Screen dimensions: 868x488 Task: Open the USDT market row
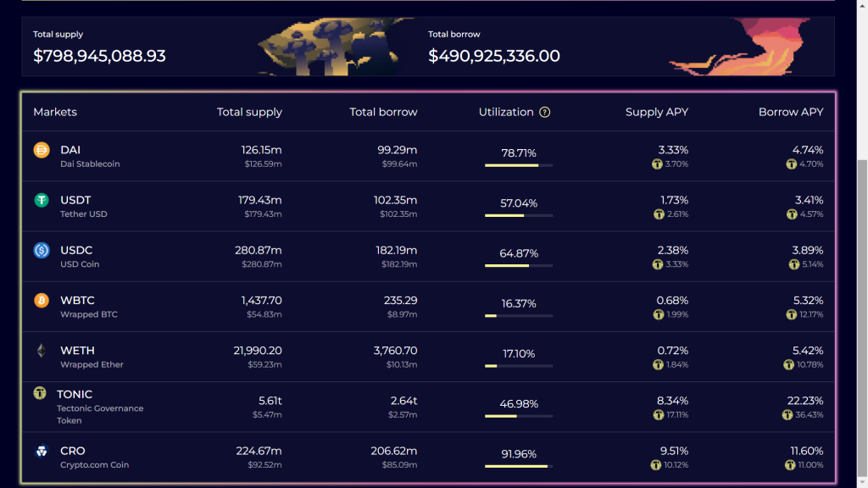point(428,207)
